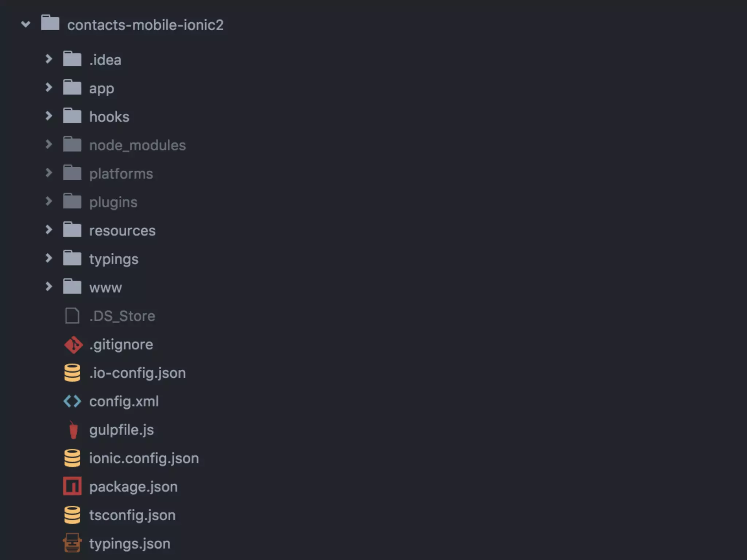Click the XML brackets icon for config.xml
This screenshot has height=560, width=747.
(x=72, y=401)
